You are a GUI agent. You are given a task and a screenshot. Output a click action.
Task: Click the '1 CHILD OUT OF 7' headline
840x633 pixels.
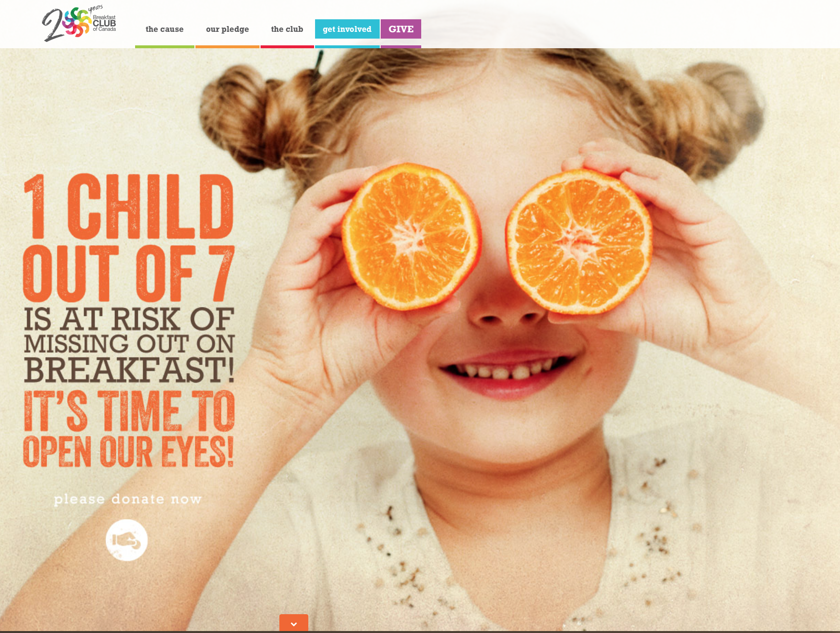[129, 238]
